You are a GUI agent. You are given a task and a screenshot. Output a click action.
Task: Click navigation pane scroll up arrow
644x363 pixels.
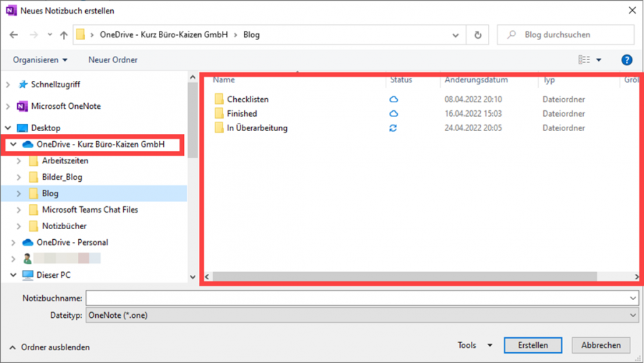pos(192,77)
